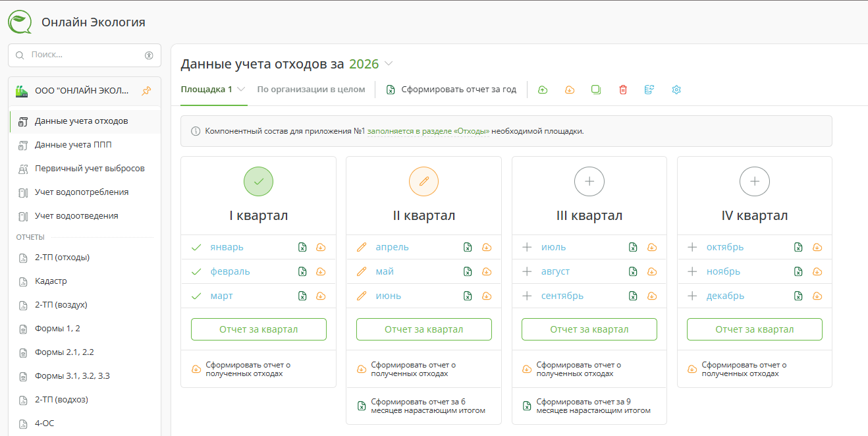This screenshot has height=436, width=868.
Task: Click the plus circle for IV квартал
Action: coord(755,181)
